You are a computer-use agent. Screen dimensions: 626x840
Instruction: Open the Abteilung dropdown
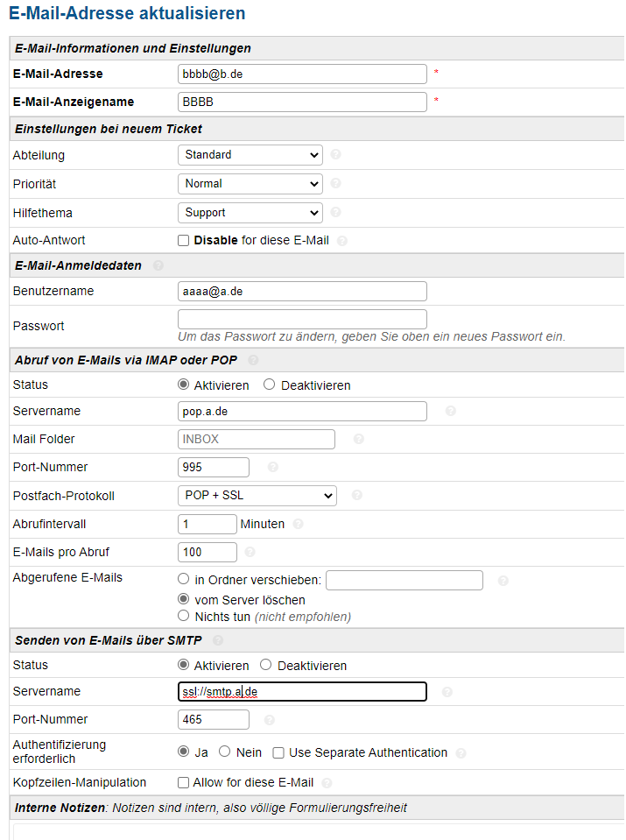point(250,155)
